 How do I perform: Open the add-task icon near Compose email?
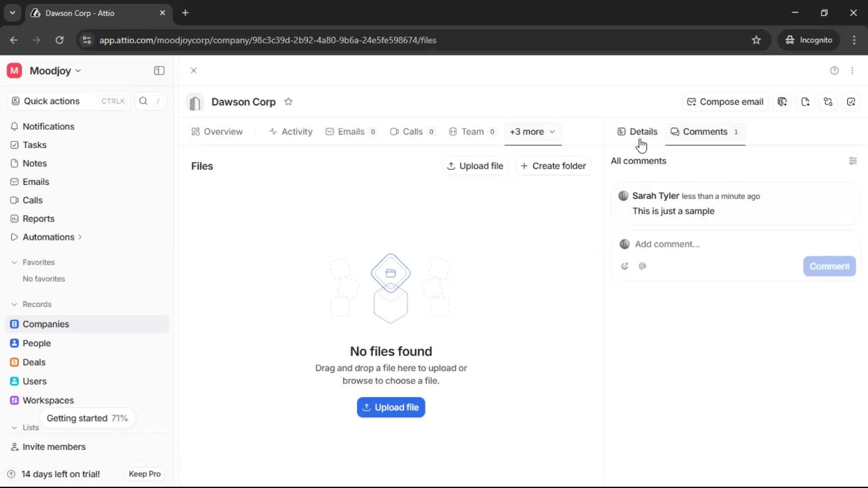click(x=852, y=102)
